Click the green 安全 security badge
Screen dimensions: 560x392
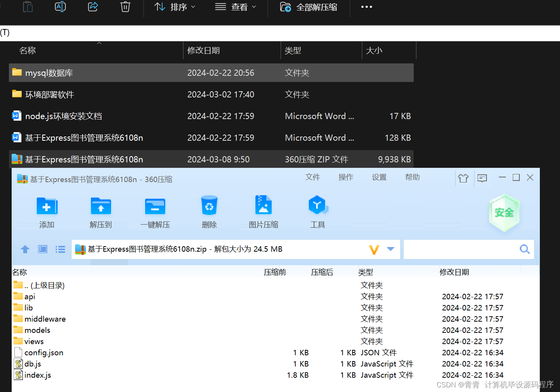coord(504,213)
